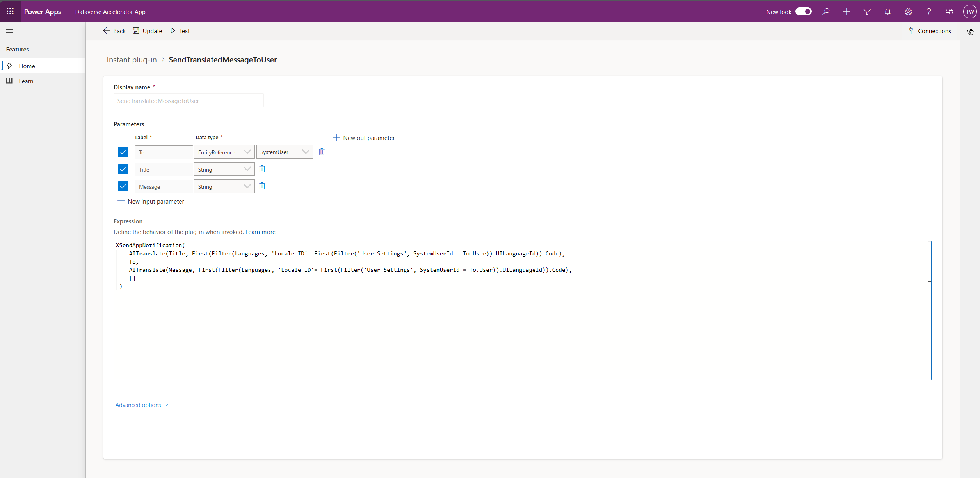
Task: Expand Advanced options
Action: click(x=142, y=405)
